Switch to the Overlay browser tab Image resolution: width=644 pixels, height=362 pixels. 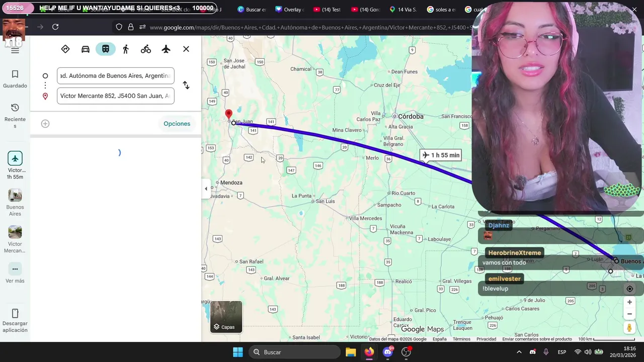[x=289, y=10]
